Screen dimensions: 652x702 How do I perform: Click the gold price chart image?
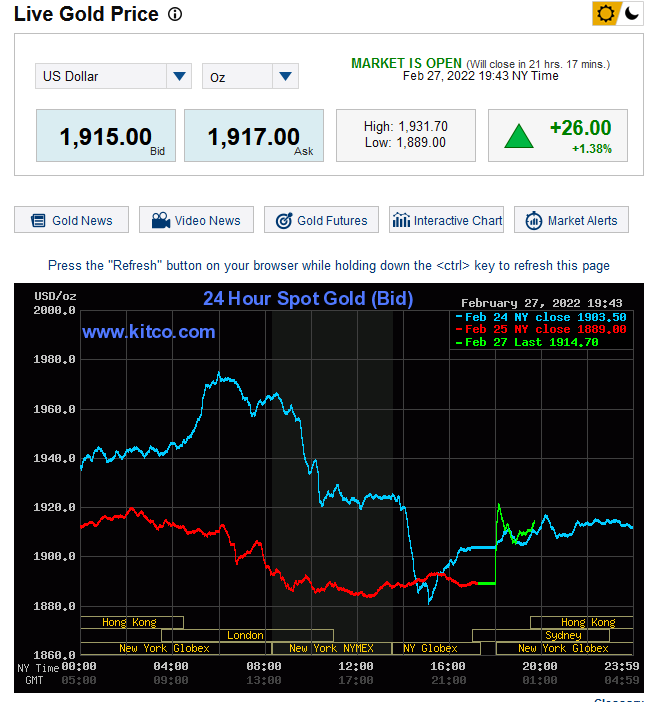(x=329, y=488)
